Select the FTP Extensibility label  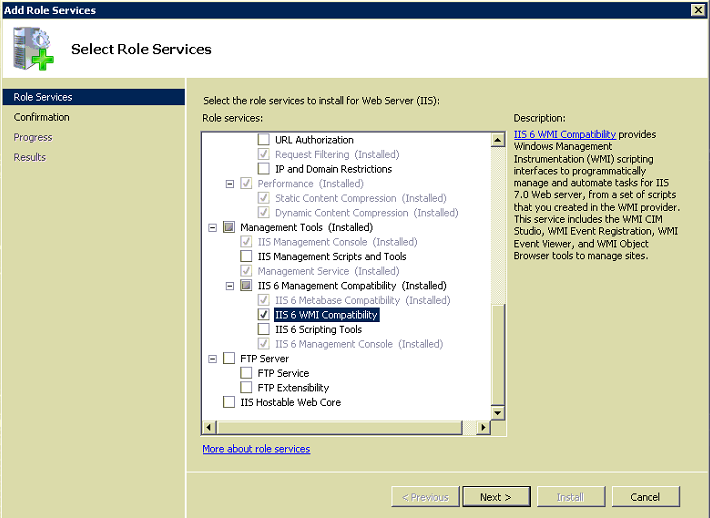293,388
